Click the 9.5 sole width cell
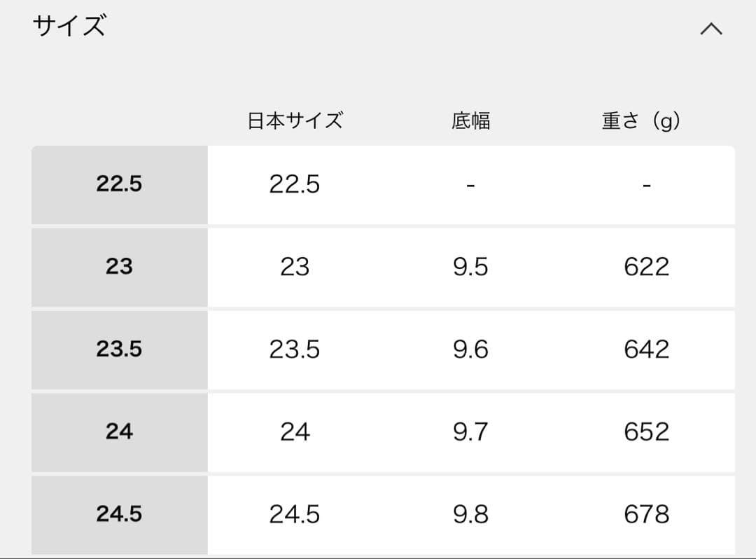The width and height of the screenshot is (756, 559). click(470, 267)
